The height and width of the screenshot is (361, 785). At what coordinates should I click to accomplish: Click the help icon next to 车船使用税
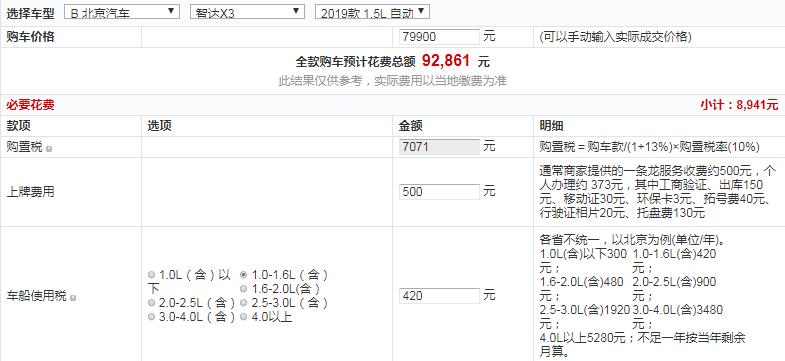click(x=73, y=298)
